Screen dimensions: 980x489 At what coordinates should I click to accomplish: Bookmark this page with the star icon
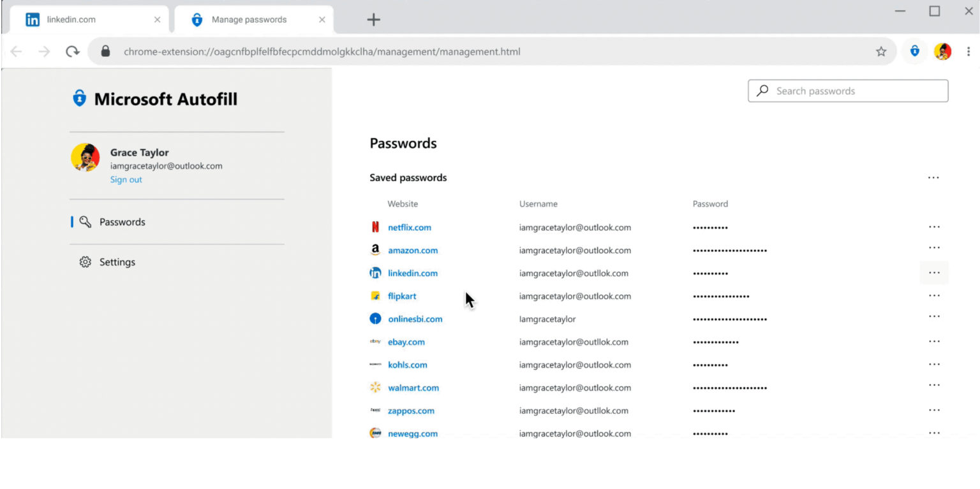(881, 52)
